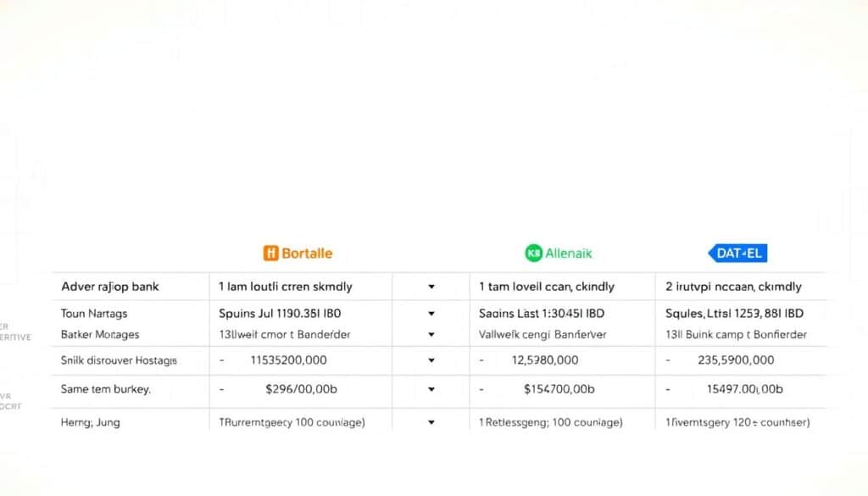Screen dimensions: 868x496
Task: Click the Herng; Jung row label
Action: click(90, 421)
